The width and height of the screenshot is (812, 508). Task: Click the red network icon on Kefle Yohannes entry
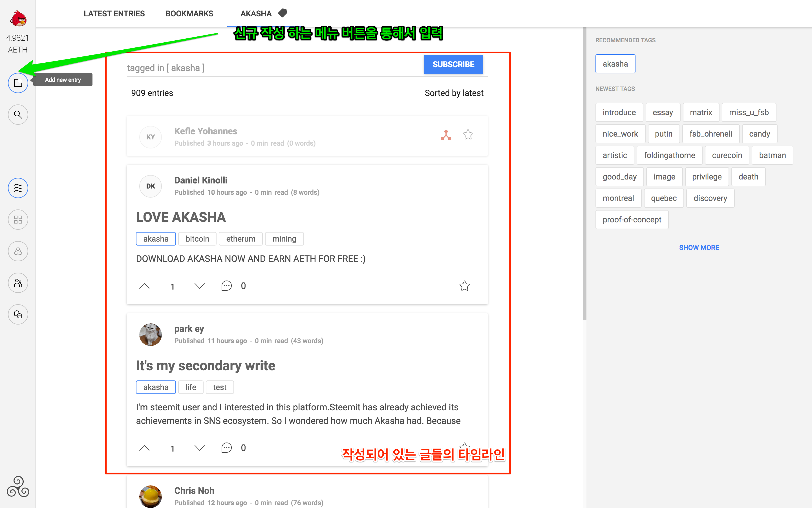(x=446, y=135)
